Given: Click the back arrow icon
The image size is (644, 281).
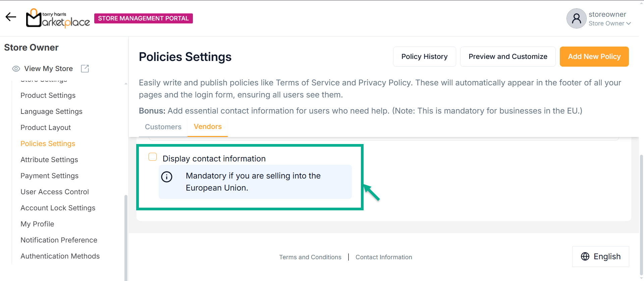Looking at the screenshot, I should (x=11, y=17).
